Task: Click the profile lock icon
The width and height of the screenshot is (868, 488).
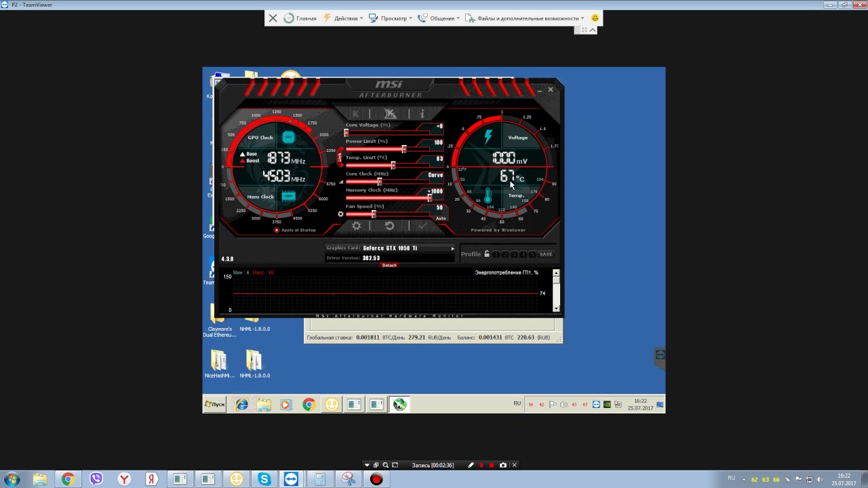Action: click(x=486, y=254)
